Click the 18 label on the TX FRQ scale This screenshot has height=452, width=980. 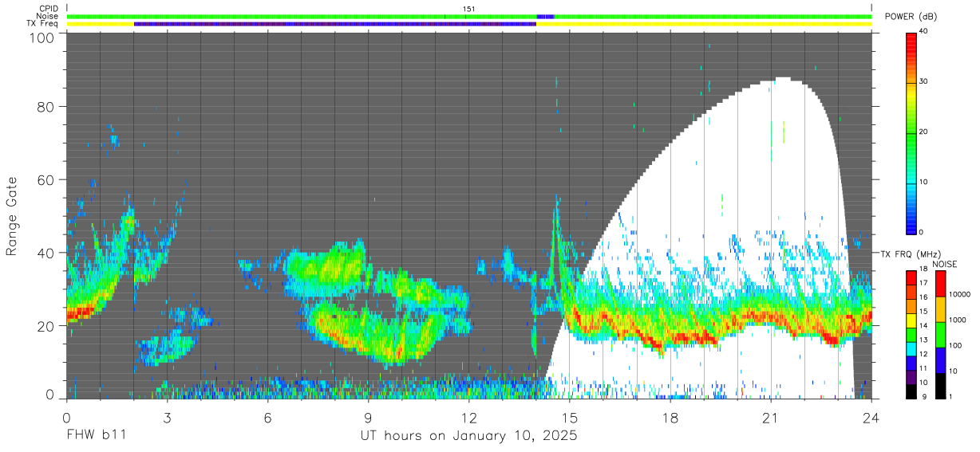coord(924,269)
